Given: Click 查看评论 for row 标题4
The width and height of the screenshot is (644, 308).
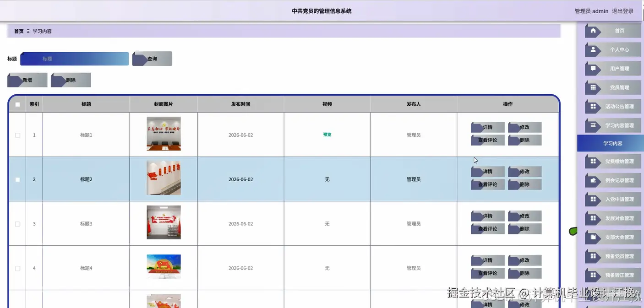Looking at the screenshot, I should click(488, 273).
